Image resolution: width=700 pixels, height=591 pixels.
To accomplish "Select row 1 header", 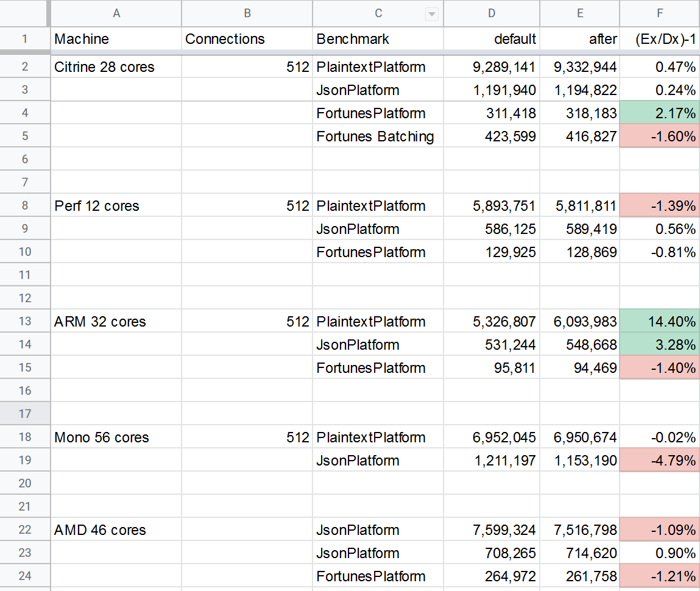I will tap(25, 39).
